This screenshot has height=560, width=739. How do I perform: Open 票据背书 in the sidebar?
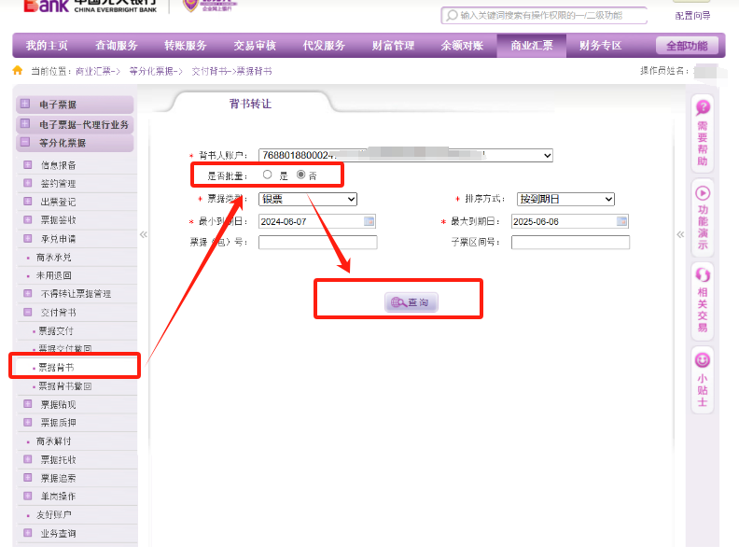coord(56,367)
